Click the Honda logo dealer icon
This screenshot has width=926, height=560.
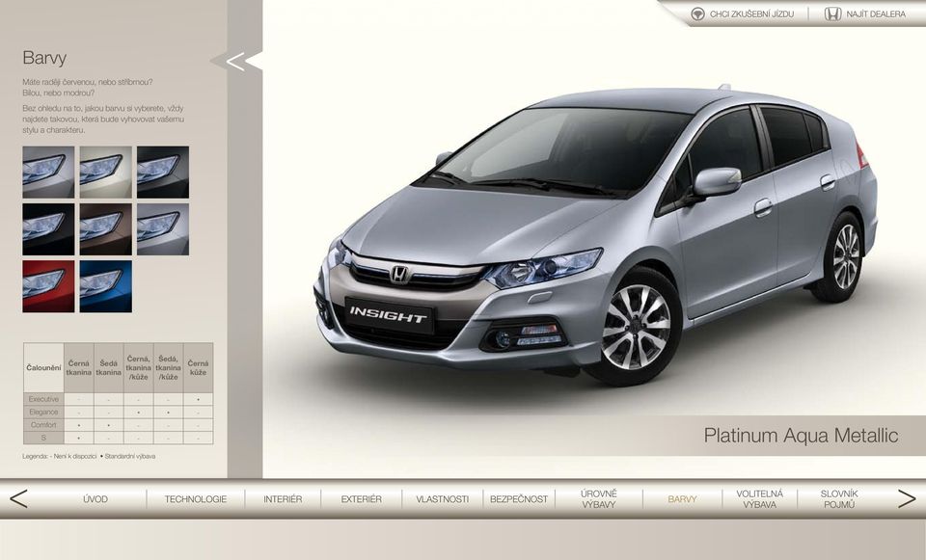(832, 14)
